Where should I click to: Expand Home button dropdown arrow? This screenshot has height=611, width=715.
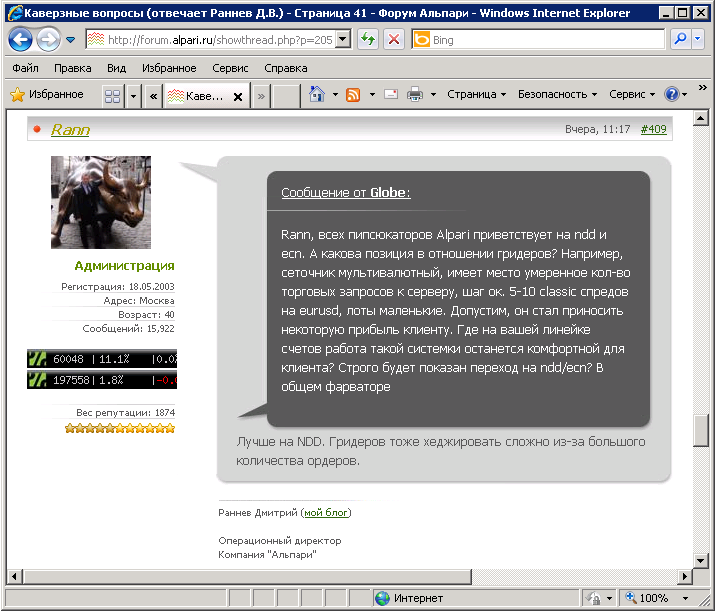335,94
